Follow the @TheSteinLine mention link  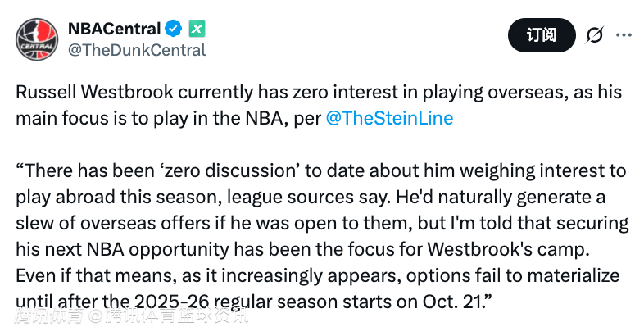click(x=389, y=117)
